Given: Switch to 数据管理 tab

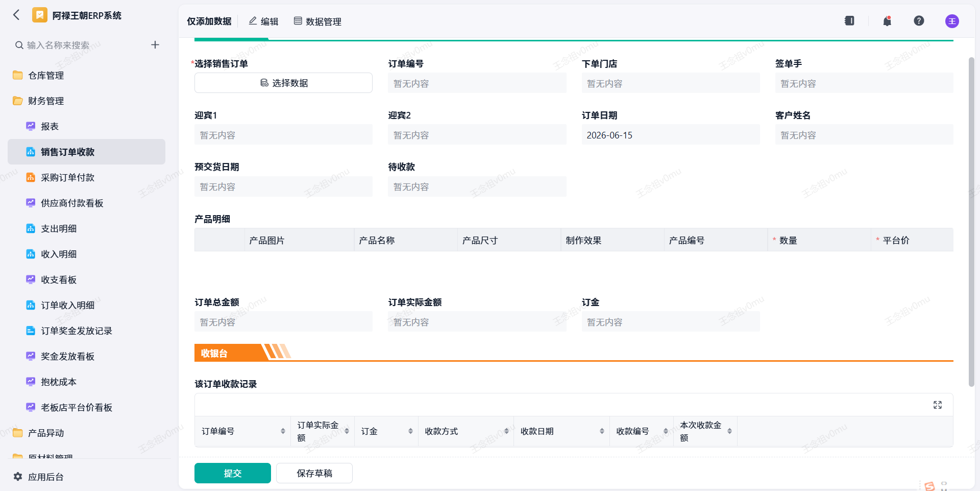Looking at the screenshot, I should [317, 21].
